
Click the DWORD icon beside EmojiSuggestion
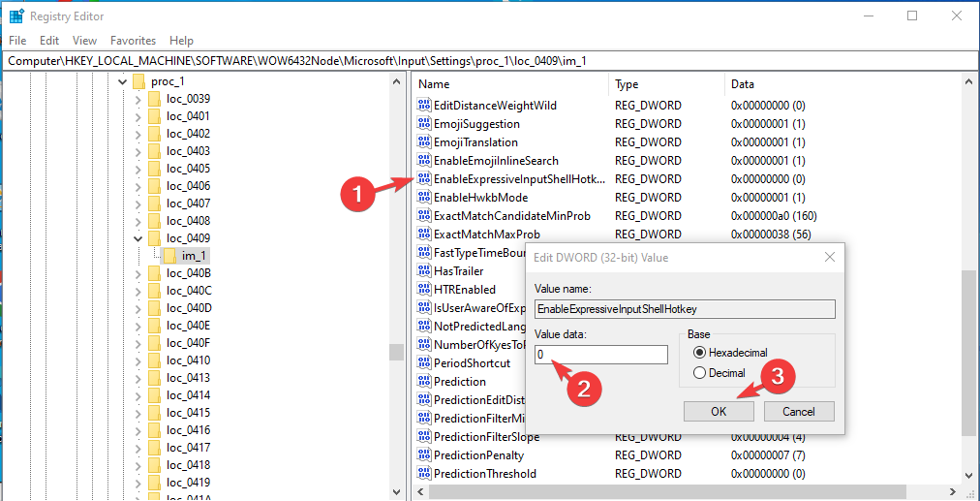tap(424, 124)
